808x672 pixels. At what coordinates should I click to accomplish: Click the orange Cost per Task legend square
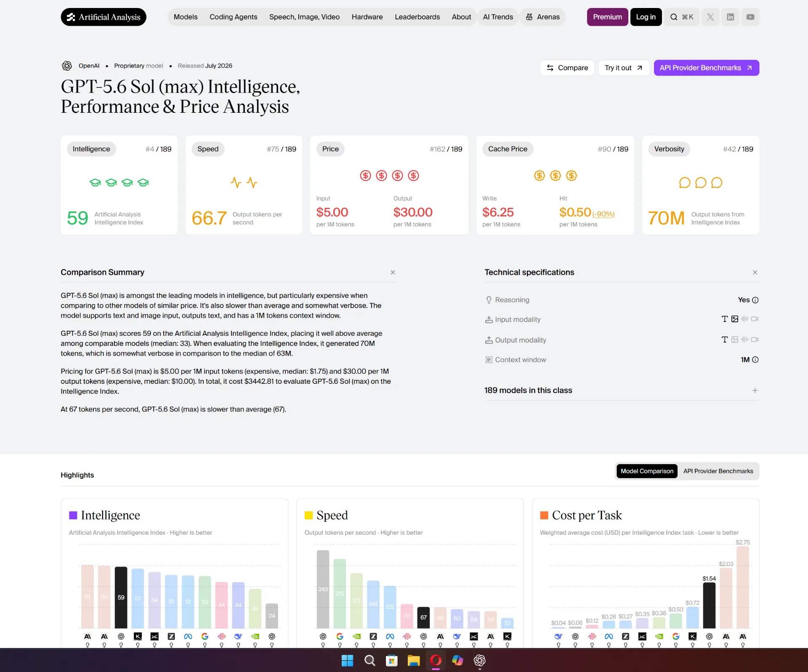point(544,515)
